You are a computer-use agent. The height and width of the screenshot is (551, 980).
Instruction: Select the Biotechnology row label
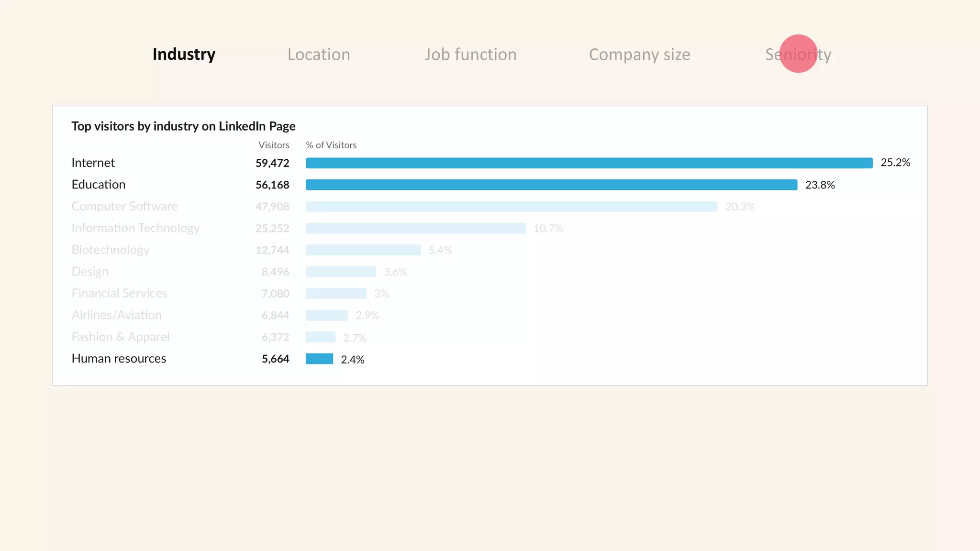pos(111,250)
